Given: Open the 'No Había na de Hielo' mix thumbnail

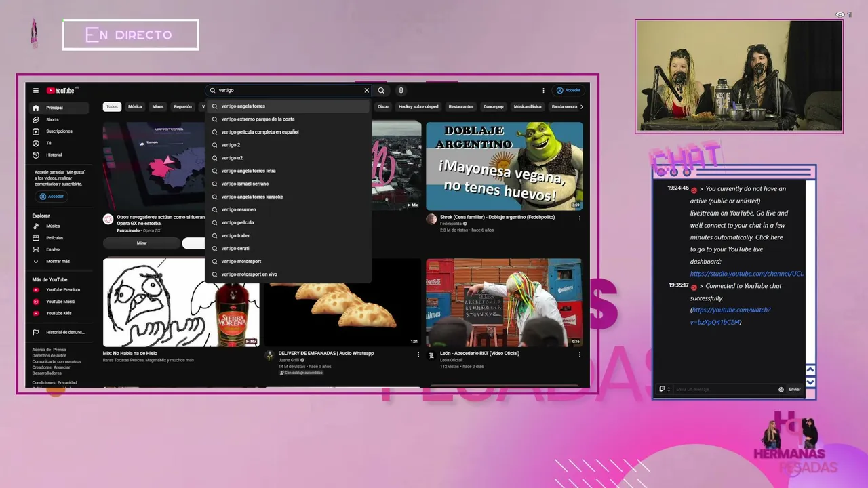Looking at the screenshot, I should click(x=181, y=302).
